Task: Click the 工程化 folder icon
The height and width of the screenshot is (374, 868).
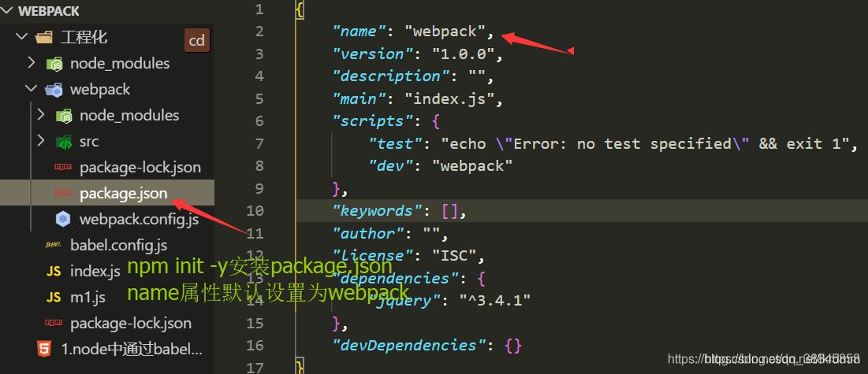Action: tap(45, 37)
